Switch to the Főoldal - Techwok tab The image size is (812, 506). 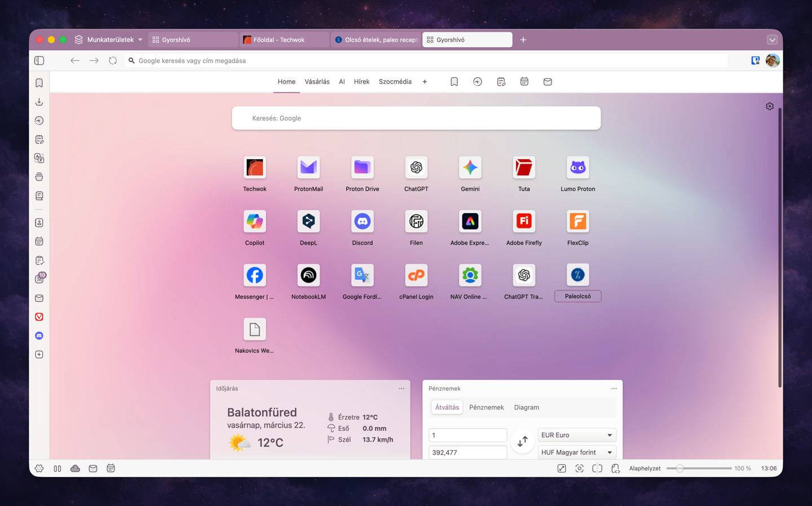point(284,39)
